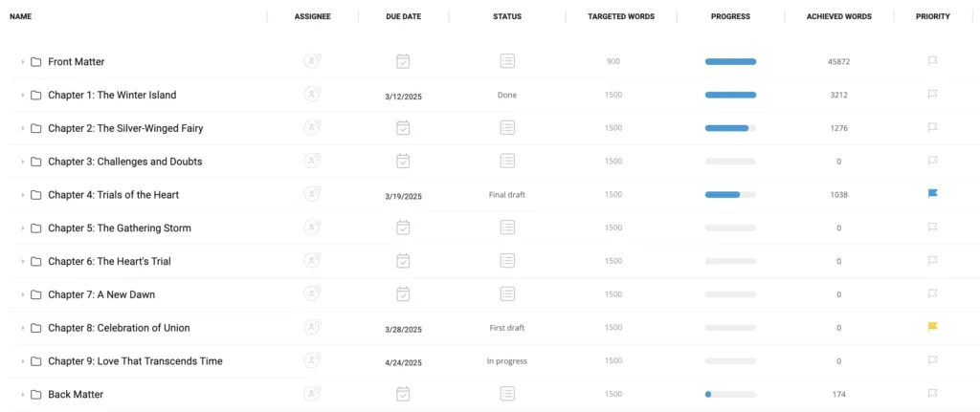
Task: Set due date for Chapter 2 row
Action: 403,128
